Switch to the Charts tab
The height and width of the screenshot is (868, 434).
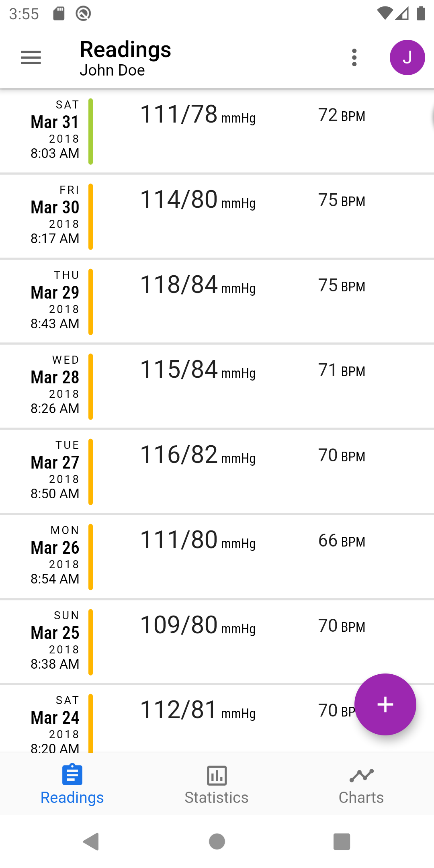click(x=361, y=797)
